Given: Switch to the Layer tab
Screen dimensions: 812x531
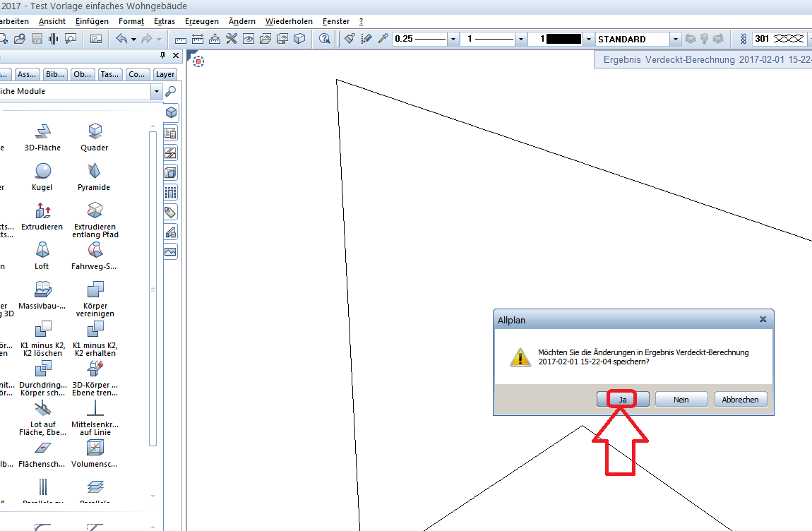Looking at the screenshot, I should click(x=165, y=74).
